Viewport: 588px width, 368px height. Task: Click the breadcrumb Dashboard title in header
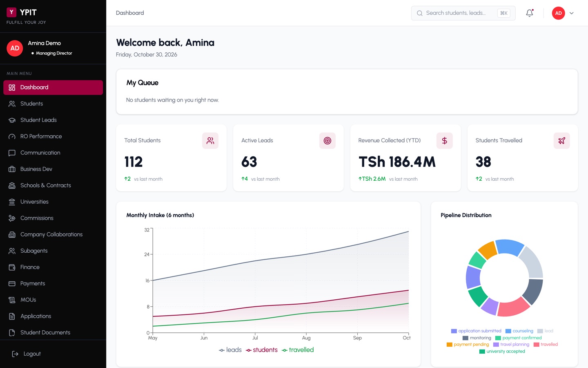130,13
